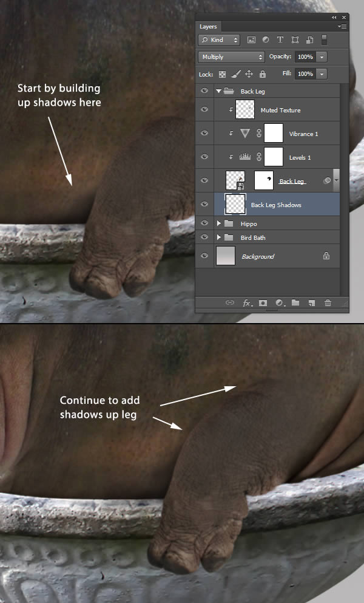Close the Layers panel with X
The height and width of the screenshot is (603, 364).
[x=344, y=17]
